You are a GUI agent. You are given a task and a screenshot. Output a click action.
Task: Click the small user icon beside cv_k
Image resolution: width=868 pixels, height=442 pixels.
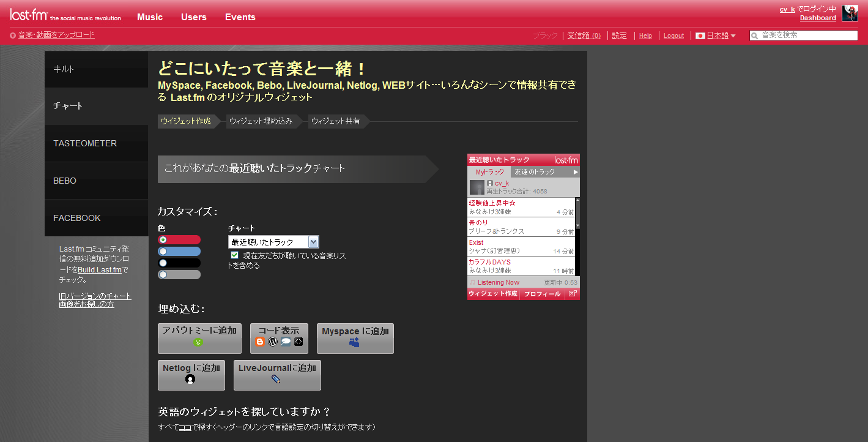490,183
